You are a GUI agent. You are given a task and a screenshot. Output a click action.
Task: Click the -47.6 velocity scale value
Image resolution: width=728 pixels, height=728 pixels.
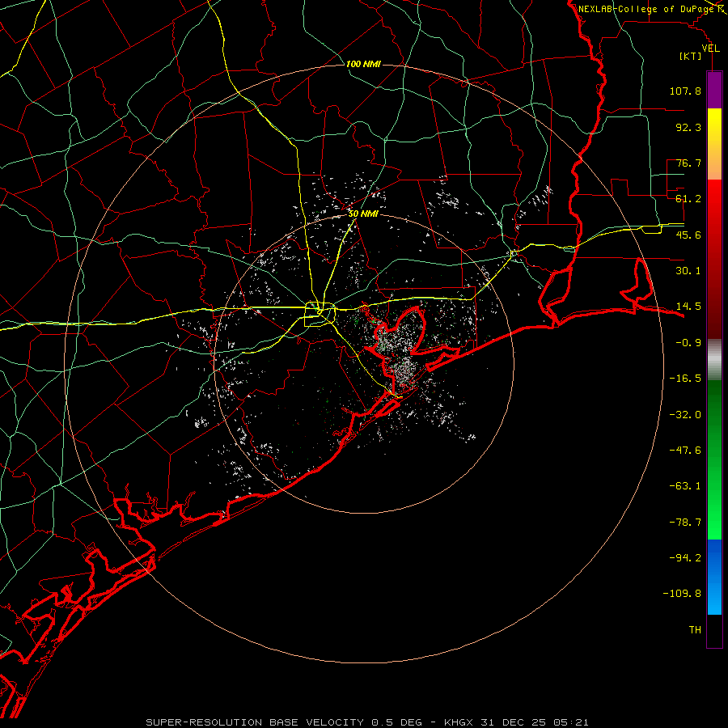(x=685, y=451)
